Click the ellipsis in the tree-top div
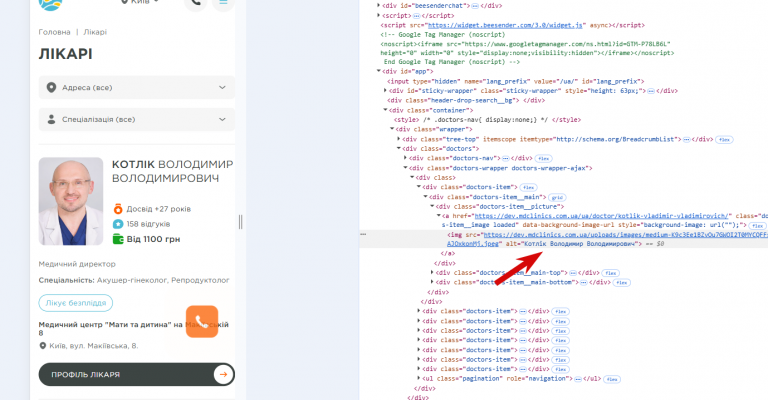Viewport: 768px width, 400px height. pyautogui.click(x=686, y=140)
